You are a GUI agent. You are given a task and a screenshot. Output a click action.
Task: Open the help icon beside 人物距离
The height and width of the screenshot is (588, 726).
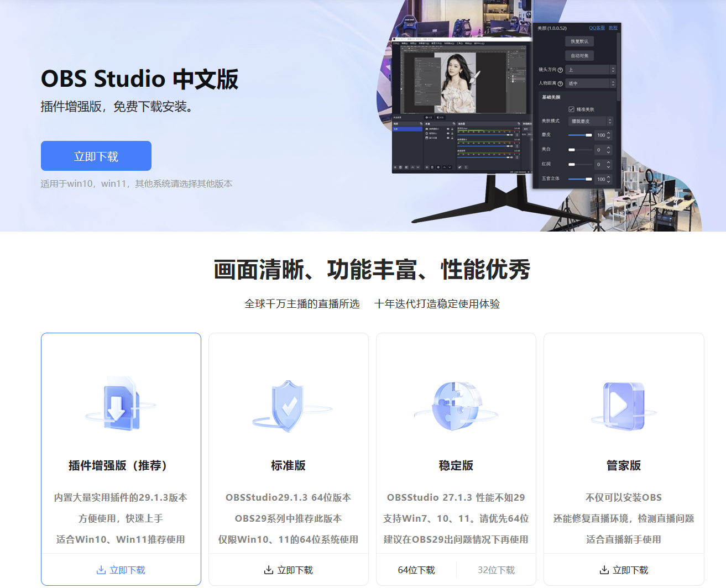pos(560,83)
